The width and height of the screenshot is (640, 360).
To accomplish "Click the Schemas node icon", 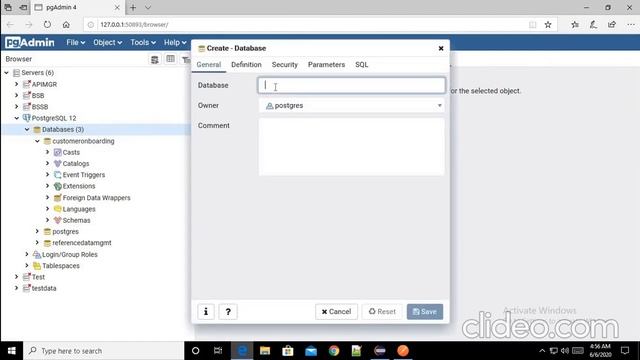I will pyautogui.click(x=58, y=220).
